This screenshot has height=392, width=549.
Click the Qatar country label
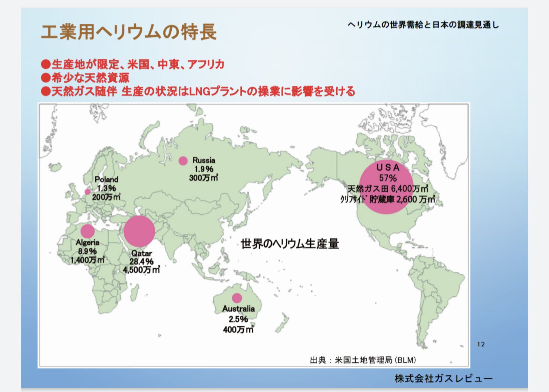[142, 253]
